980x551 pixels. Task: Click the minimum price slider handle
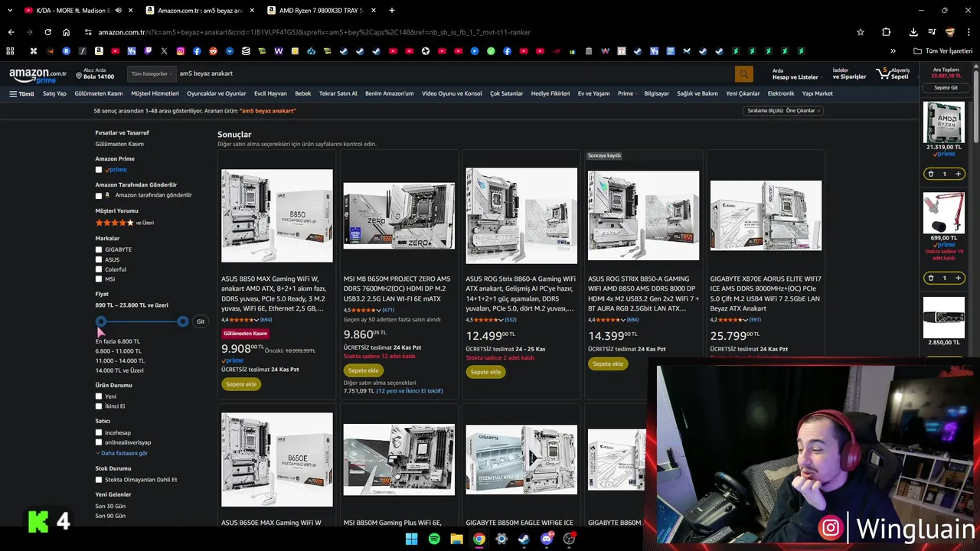(x=101, y=321)
